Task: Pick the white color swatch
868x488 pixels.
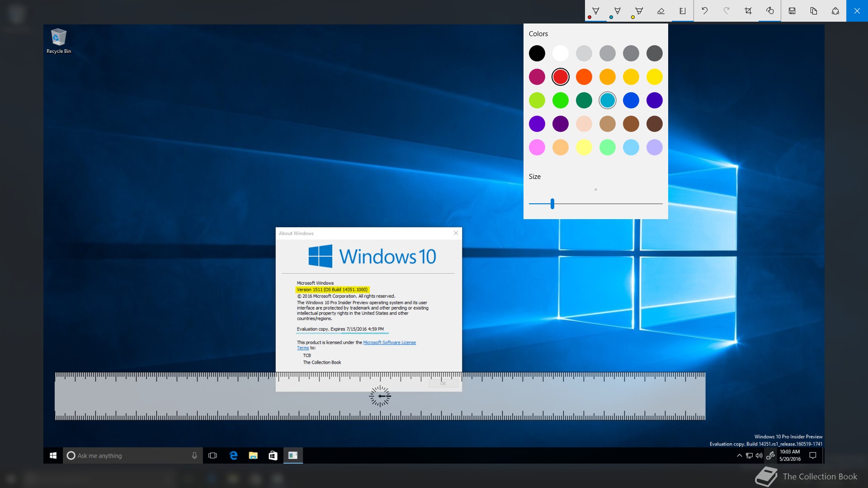Action: 561,53
